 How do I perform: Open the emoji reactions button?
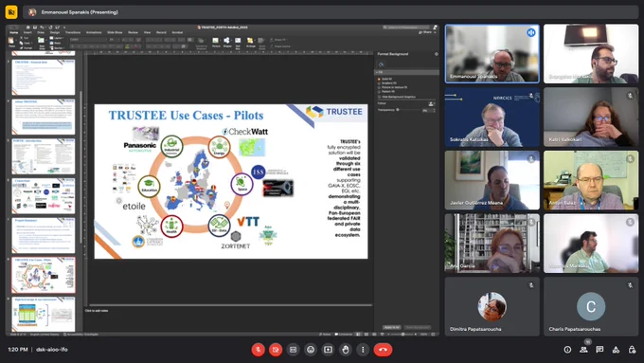[x=311, y=350]
